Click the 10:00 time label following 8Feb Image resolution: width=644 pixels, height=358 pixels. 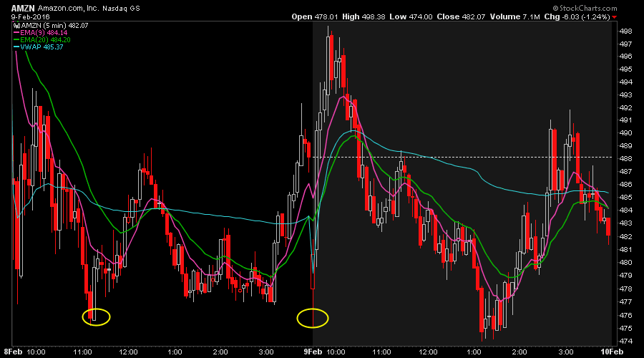(36, 352)
